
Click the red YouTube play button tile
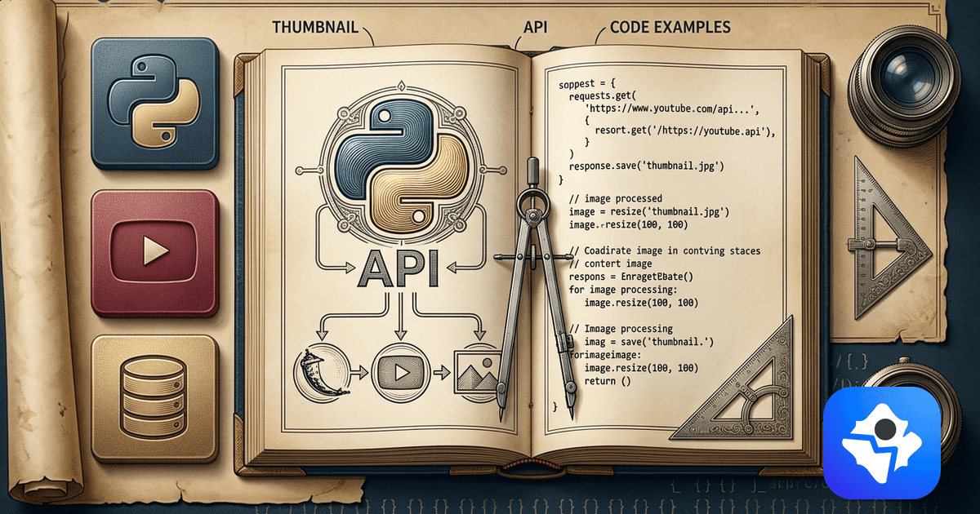pyautogui.click(x=154, y=253)
